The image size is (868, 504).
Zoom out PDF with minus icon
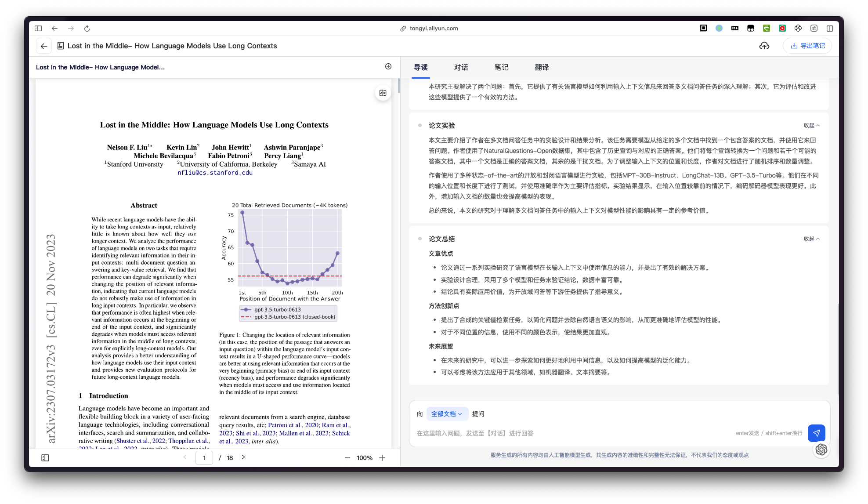[347, 458]
